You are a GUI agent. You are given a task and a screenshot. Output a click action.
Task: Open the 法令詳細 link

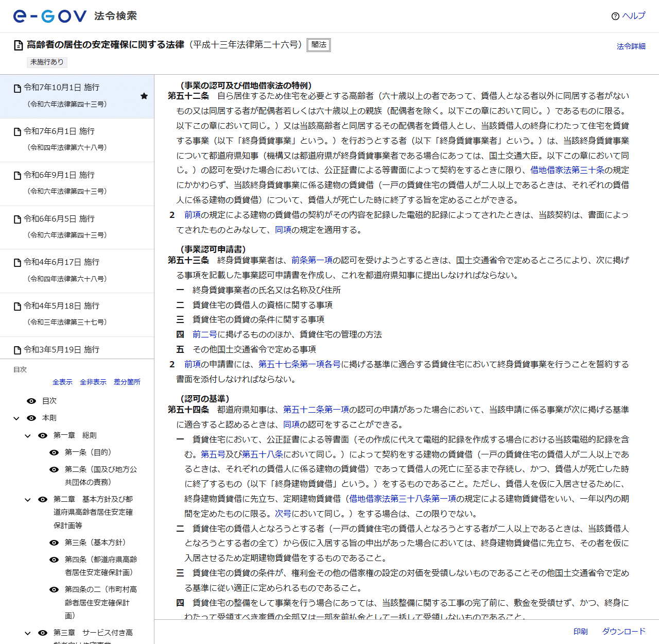(x=631, y=46)
